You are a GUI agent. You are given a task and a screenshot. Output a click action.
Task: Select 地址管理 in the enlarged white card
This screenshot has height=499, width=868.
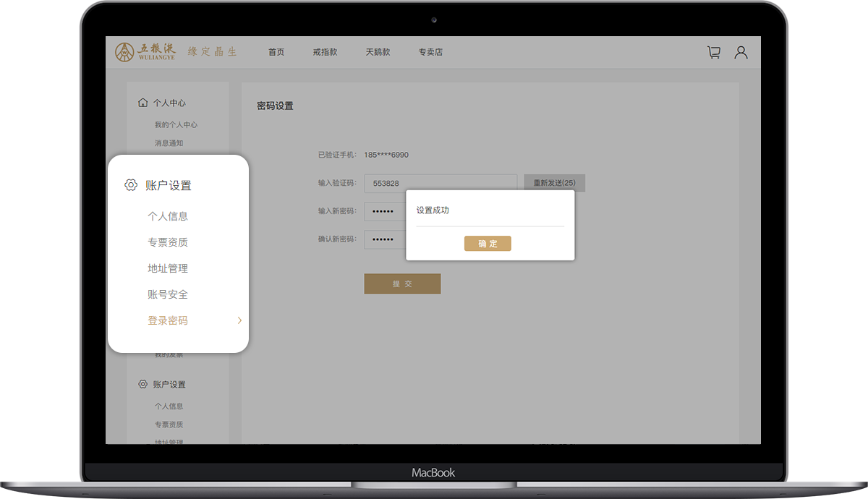[168, 268]
